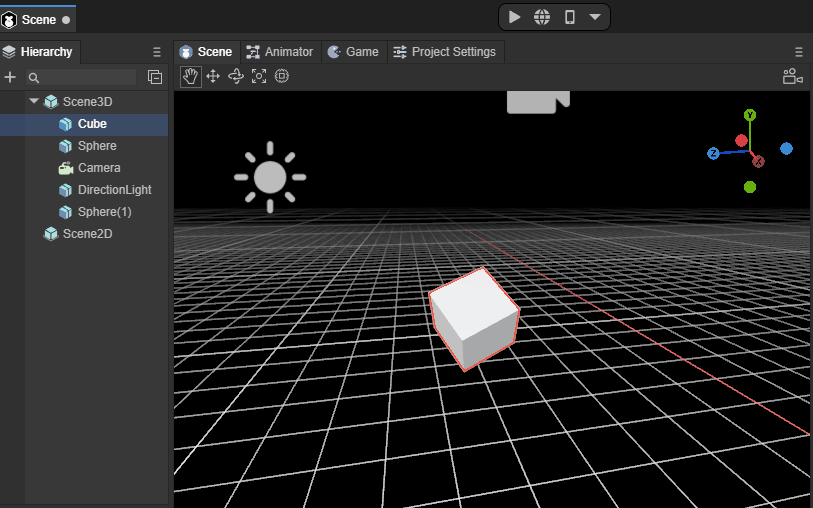Select the Rotate tool

pyautogui.click(x=236, y=76)
